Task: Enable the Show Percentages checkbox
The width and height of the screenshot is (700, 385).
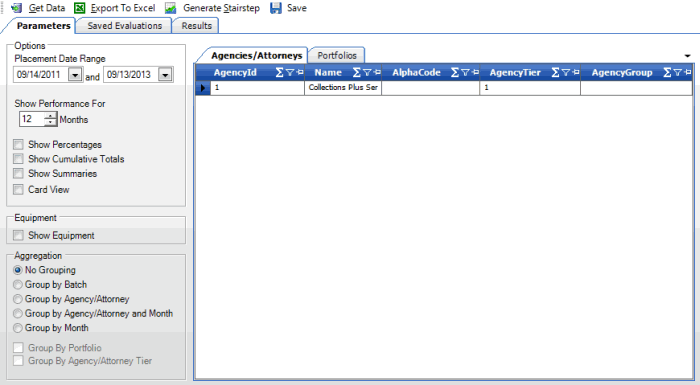Action: (18, 144)
